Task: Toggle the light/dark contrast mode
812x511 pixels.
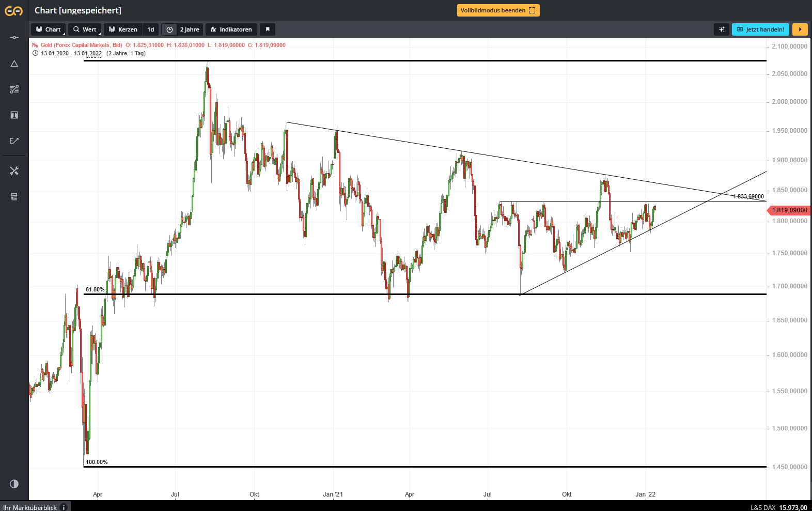Action: (x=14, y=484)
